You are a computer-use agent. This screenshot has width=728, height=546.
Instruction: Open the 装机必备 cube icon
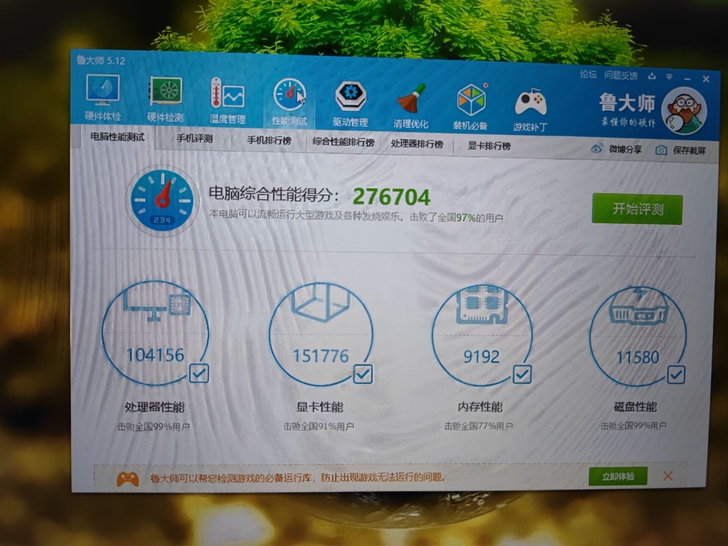[471, 99]
